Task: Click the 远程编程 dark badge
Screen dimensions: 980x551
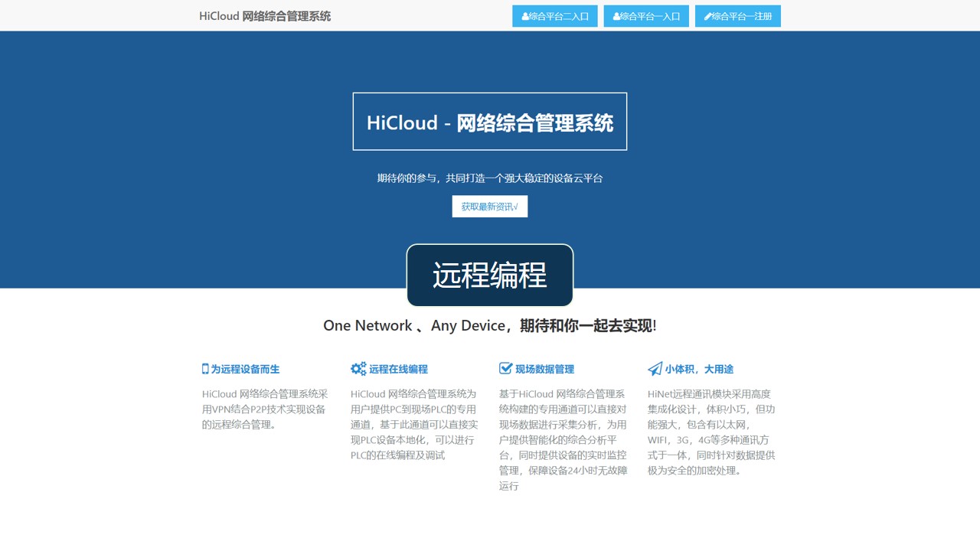Action: pyautogui.click(x=490, y=275)
